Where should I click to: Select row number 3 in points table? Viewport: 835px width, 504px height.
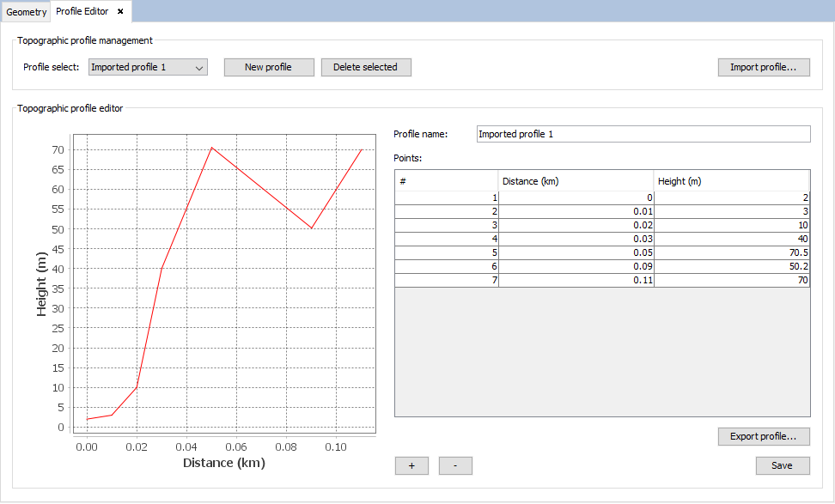pyautogui.click(x=446, y=225)
